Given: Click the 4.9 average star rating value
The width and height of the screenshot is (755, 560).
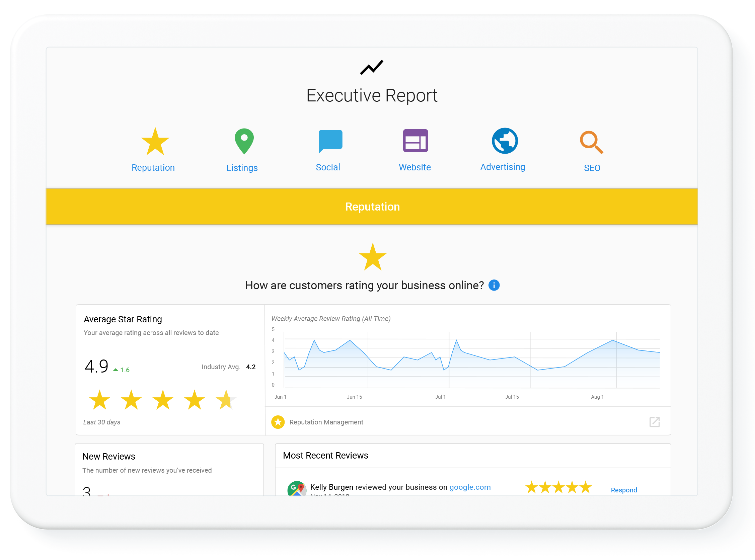Looking at the screenshot, I should tap(96, 366).
